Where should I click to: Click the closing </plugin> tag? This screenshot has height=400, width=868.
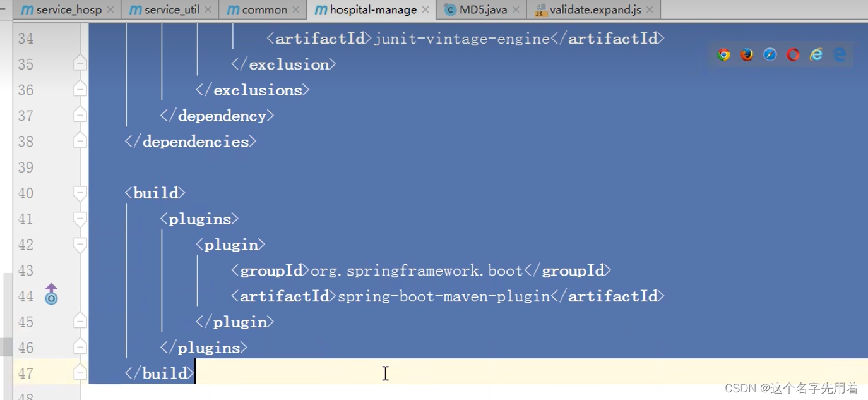(235, 322)
